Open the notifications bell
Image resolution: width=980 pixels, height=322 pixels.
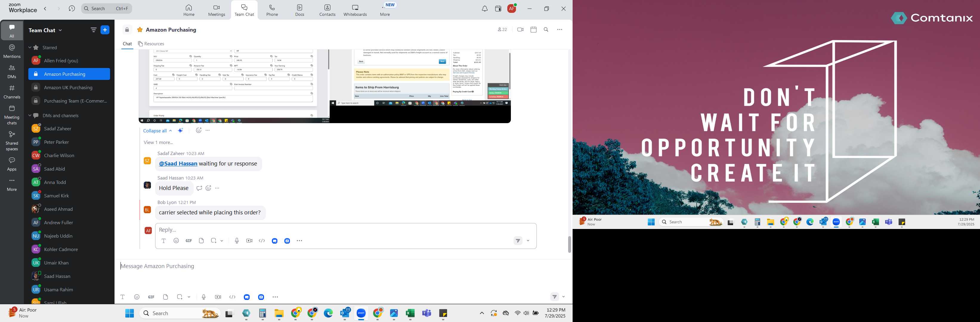[x=484, y=9]
